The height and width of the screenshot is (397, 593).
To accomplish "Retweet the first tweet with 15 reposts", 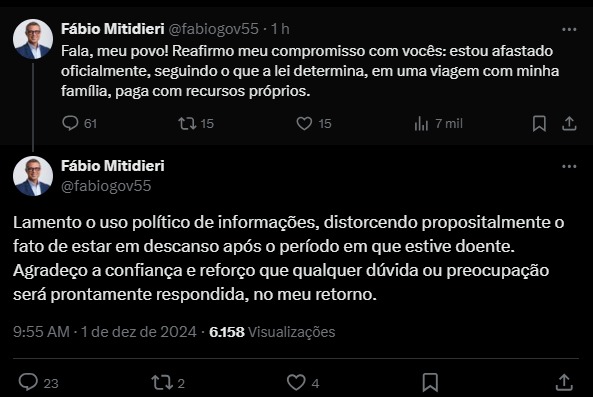I will click(196, 123).
